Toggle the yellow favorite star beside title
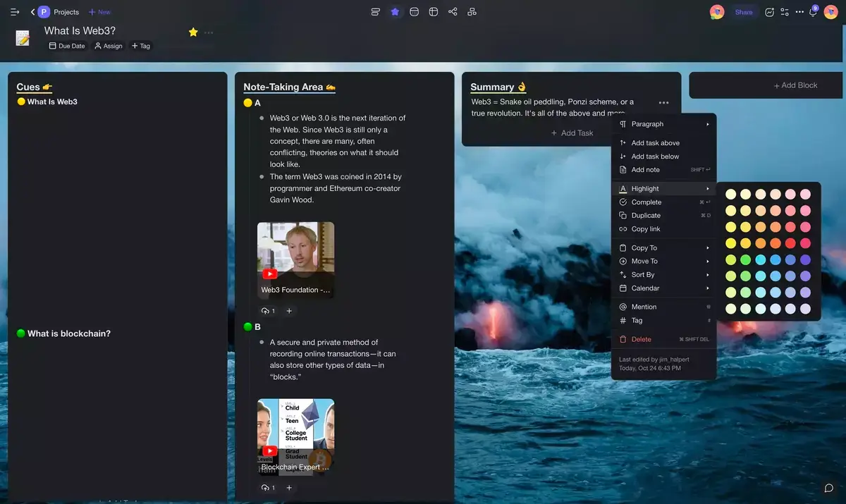This screenshot has width=846, height=504. point(193,32)
